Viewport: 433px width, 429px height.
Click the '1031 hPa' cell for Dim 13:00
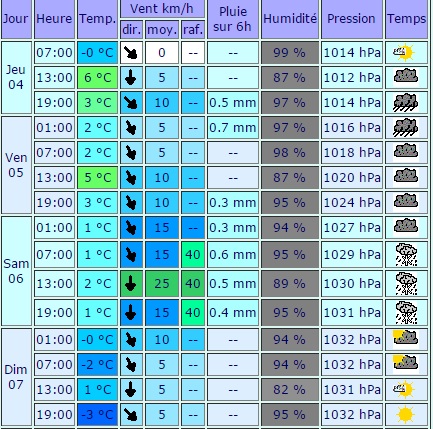click(352, 389)
